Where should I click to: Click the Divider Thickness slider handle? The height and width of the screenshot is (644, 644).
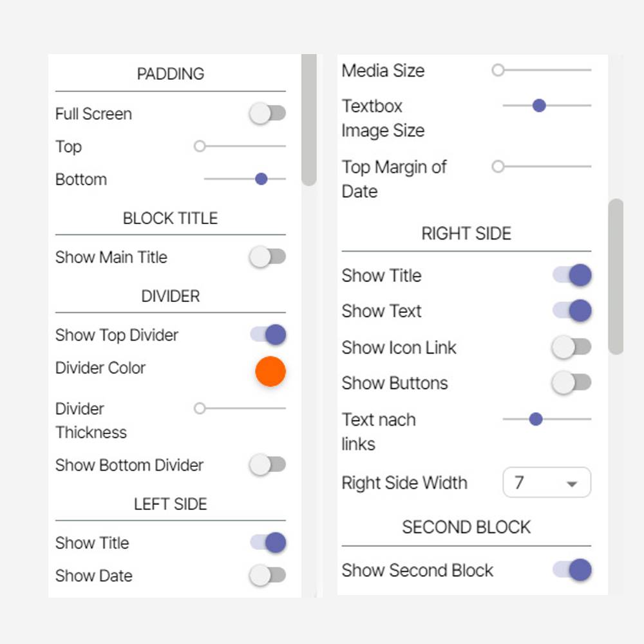click(x=200, y=408)
